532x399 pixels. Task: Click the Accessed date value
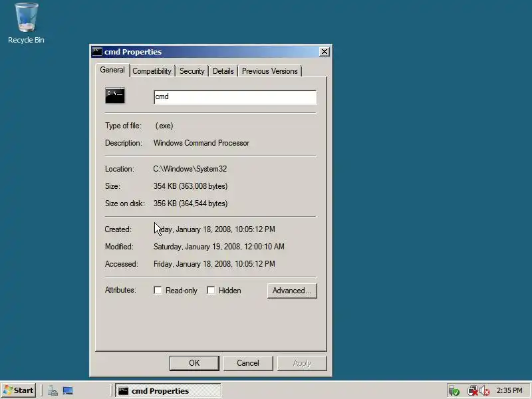click(214, 264)
